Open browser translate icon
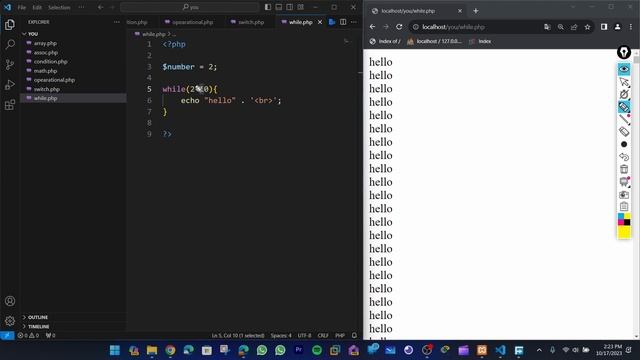Image resolution: width=640 pixels, height=360 pixels. click(x=547, y=27)
